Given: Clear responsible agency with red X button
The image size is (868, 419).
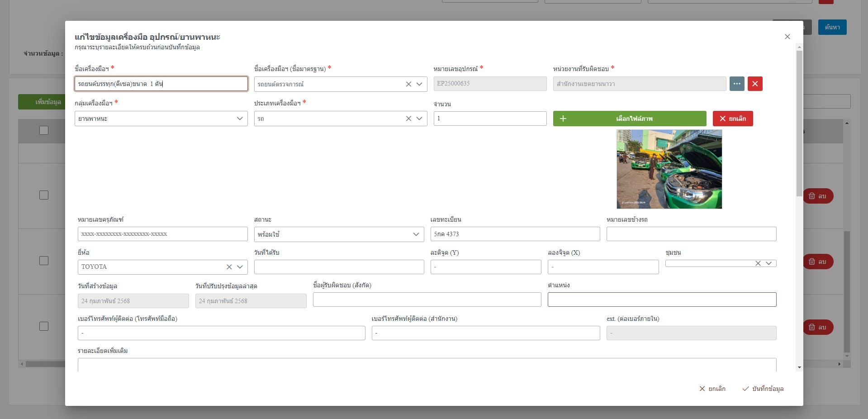Looking at the screenshot, I should click(755, 84).
